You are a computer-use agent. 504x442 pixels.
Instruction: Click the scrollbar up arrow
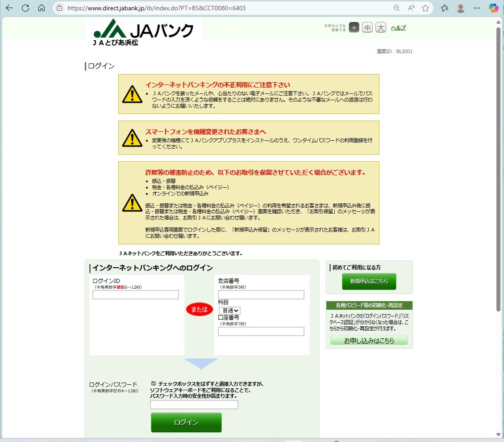(498, 22)
